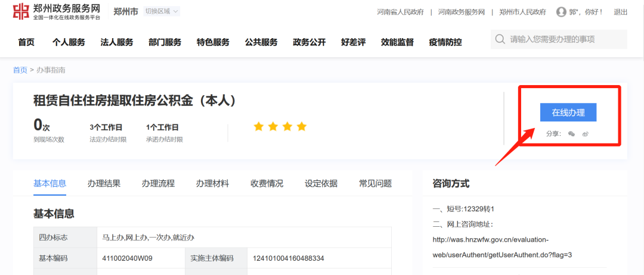Click the search magnifier icon
The image size is (644, 275).
coord(500,39)
